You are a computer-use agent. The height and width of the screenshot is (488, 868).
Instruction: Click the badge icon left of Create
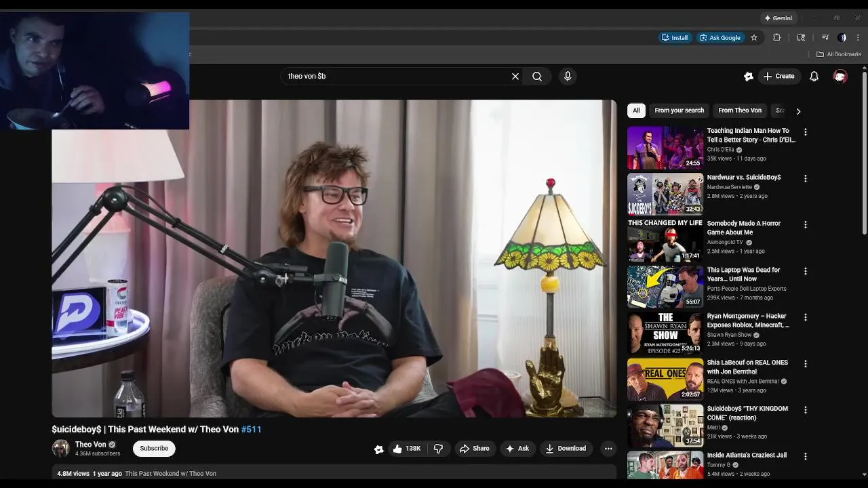click(749, 77)
